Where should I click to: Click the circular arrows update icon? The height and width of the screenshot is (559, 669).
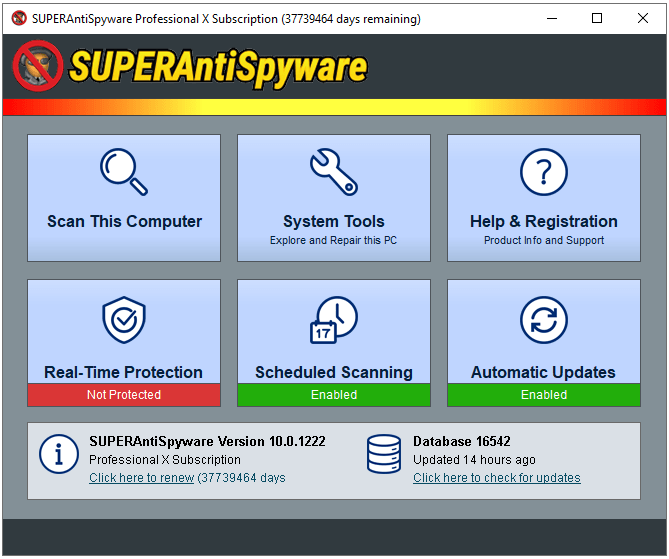coord(544,320)
